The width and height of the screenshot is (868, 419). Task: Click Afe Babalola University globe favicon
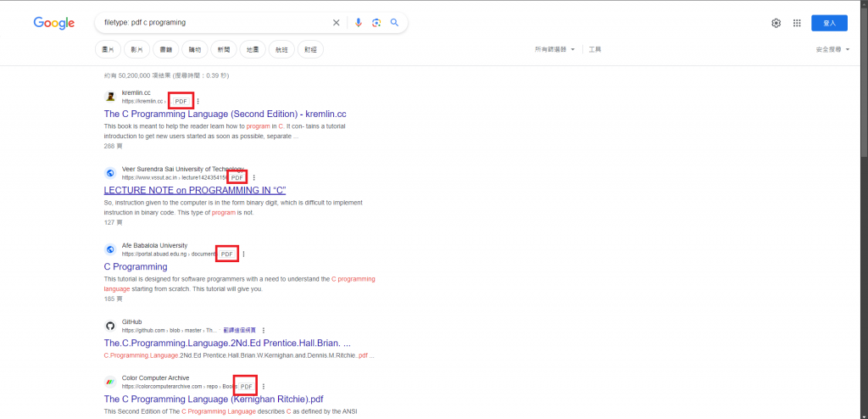tap(110, 249)
